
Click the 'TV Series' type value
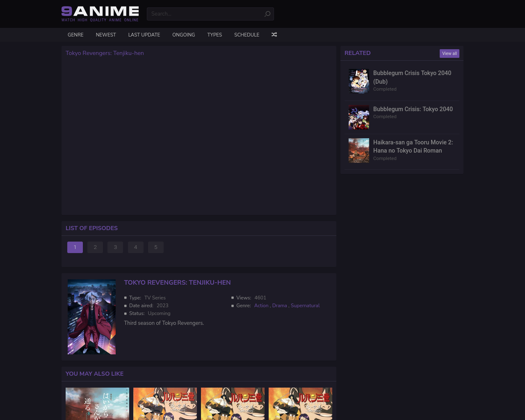155,298
